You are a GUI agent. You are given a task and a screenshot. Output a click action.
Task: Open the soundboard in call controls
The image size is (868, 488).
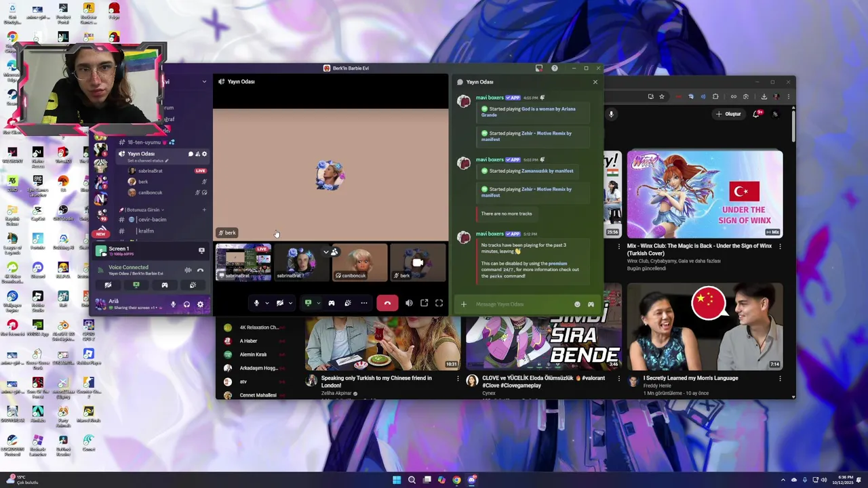point(348,303)
